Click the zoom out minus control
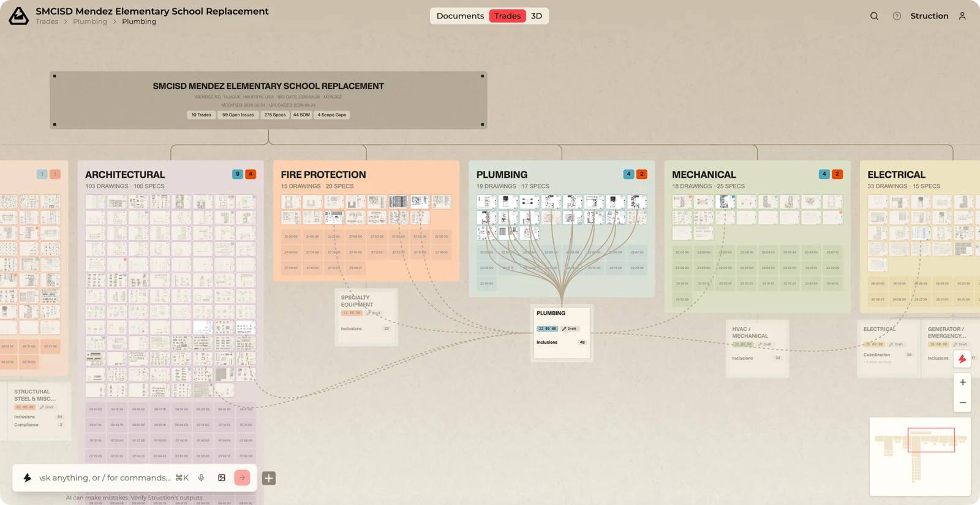This screenshot has width=980, height=505. point(963,403)
